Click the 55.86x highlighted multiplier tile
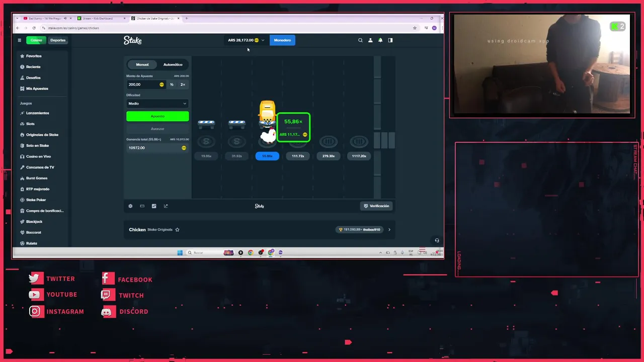 pos(267,156)
